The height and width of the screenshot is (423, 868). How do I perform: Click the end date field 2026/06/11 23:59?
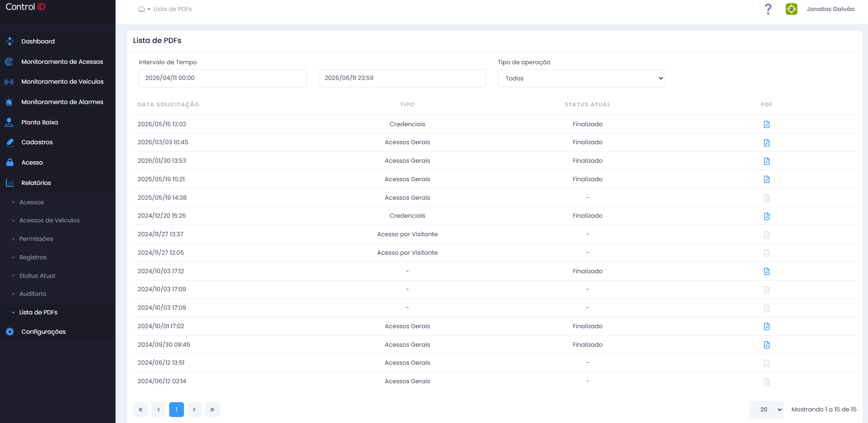tap(402, 78)
